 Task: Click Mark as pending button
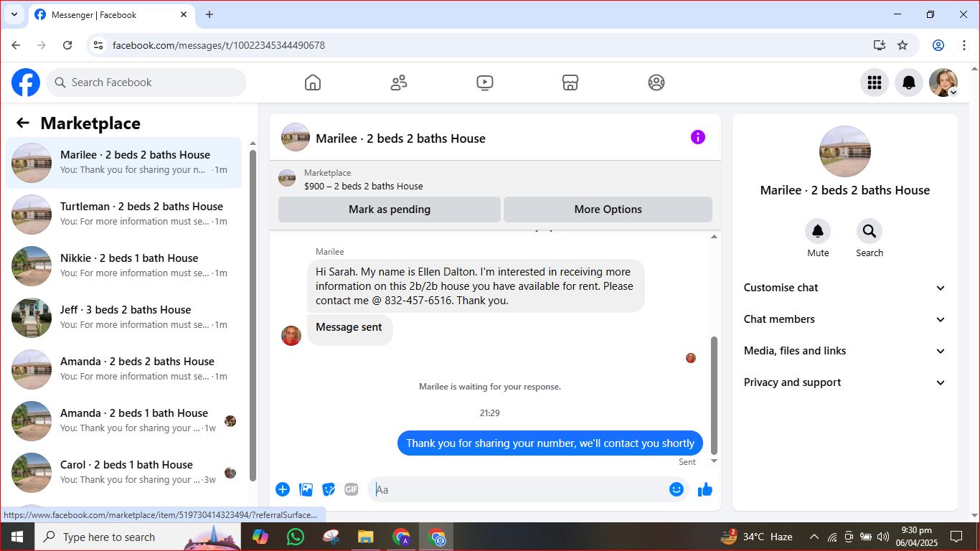tap(390, 209)
